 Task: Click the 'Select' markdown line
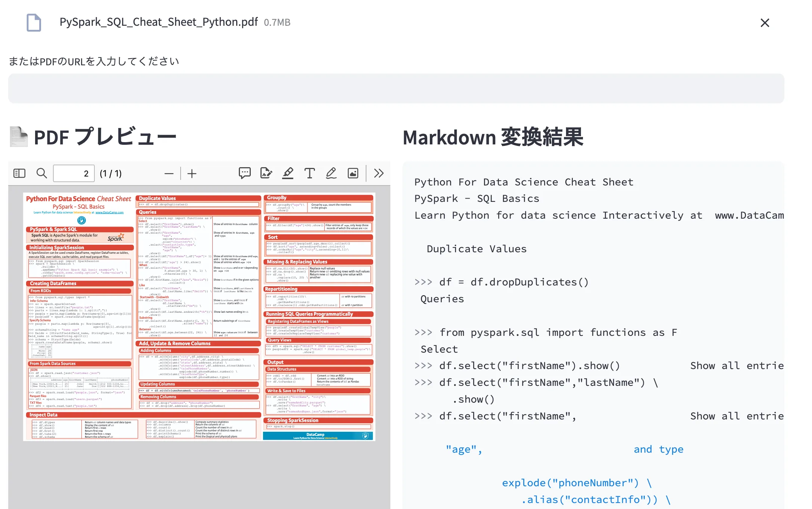[x=439, y=349]
